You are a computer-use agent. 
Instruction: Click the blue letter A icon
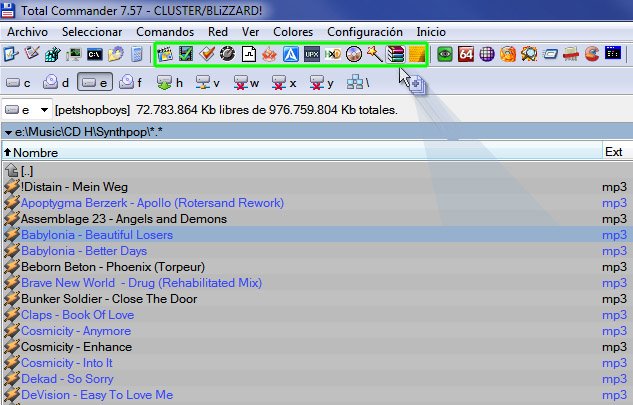pos(291,54)
